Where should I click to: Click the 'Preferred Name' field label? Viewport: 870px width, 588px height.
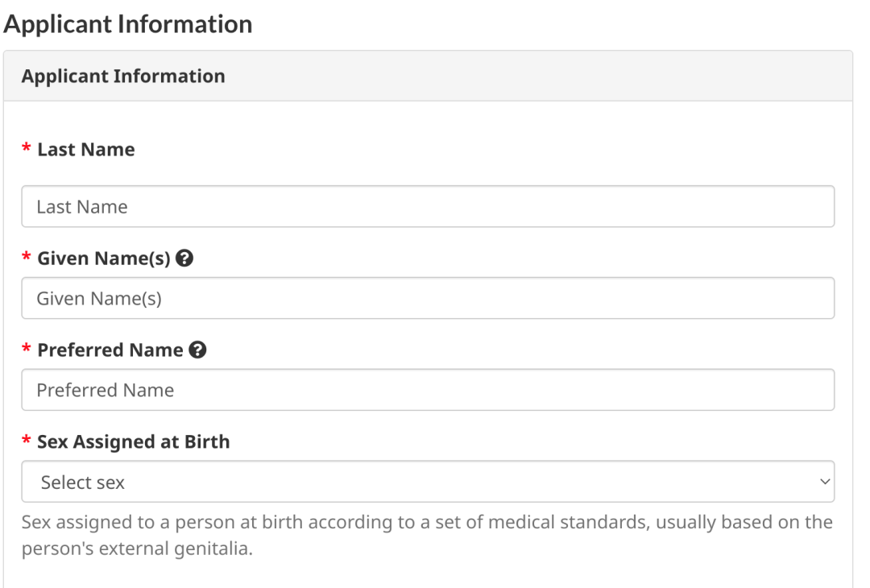click(x=110, y=350)
